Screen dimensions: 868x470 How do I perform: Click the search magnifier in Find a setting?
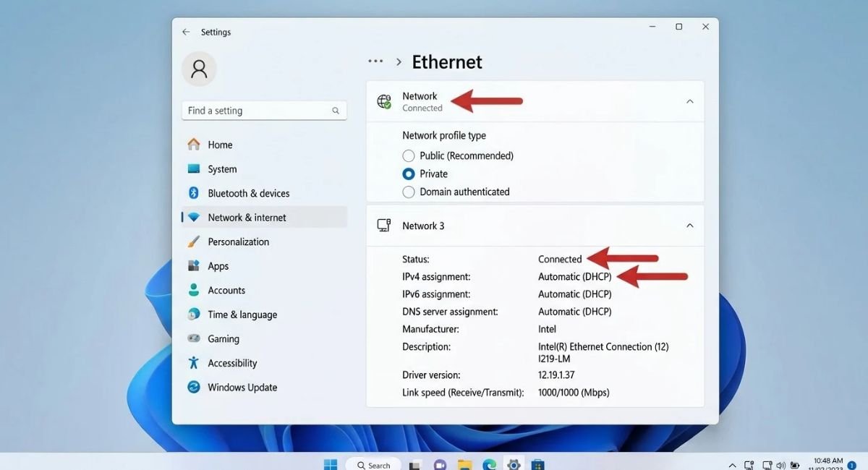[x=336, y=111]
